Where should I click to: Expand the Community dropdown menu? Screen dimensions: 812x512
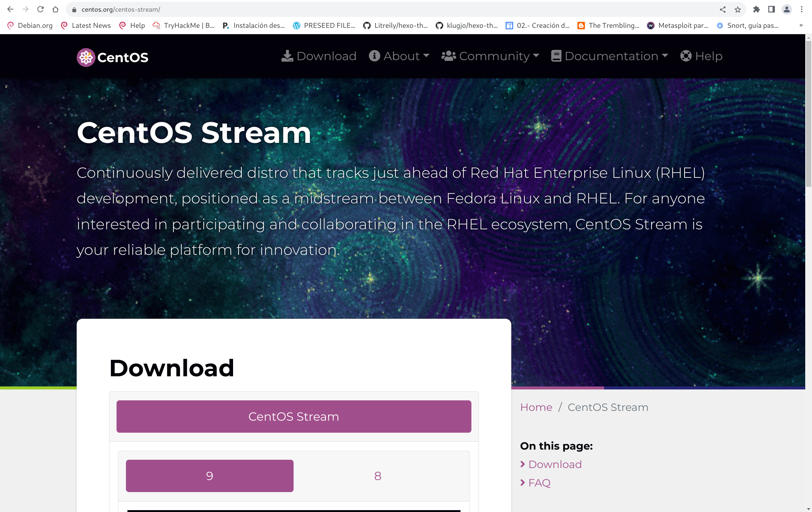click(x=490, y=56)
